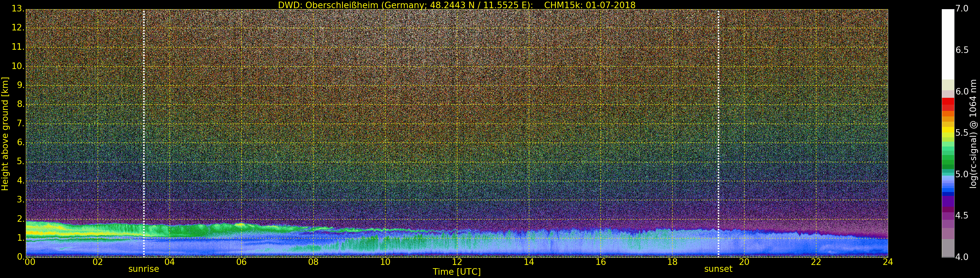Click the 9 km tick on the height axis

pos(20,85)
